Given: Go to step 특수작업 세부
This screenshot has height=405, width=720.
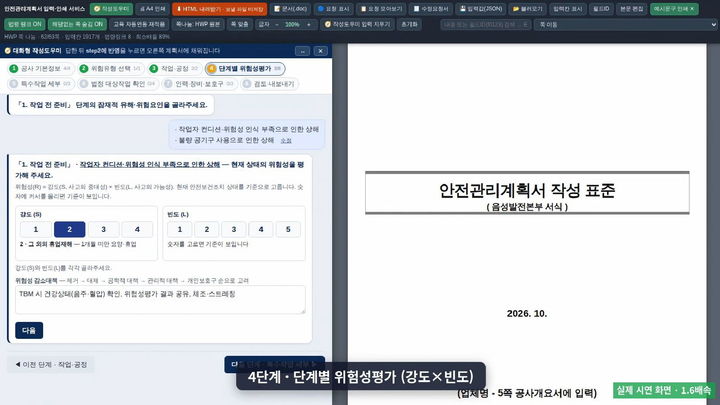Looking at the screenshot, I should [x=40, y=84].
